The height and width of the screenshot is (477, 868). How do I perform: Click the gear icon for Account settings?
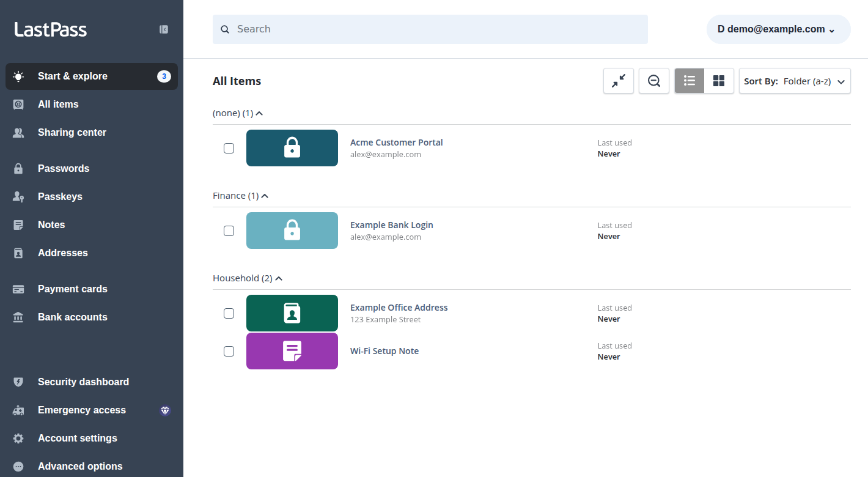pyautogui.click(x=18, y=438)
